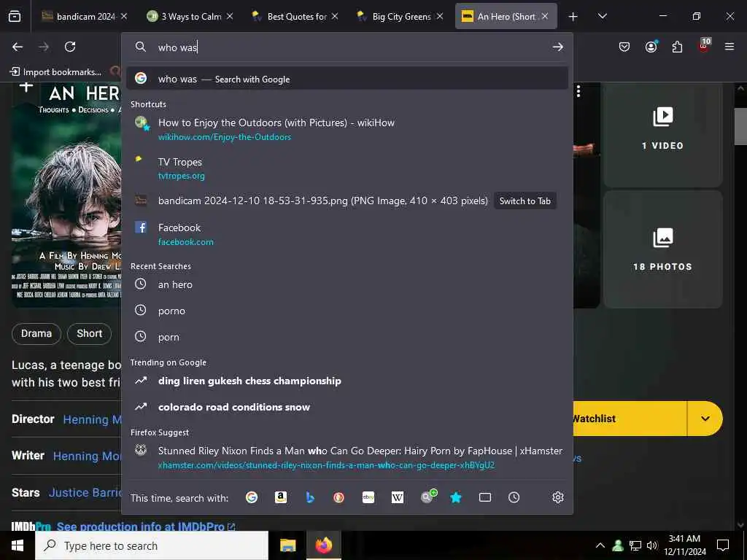Add poster to watchlist plus icon
The image size is (747, 560).
pyautogui.click(x=26, y=86)
